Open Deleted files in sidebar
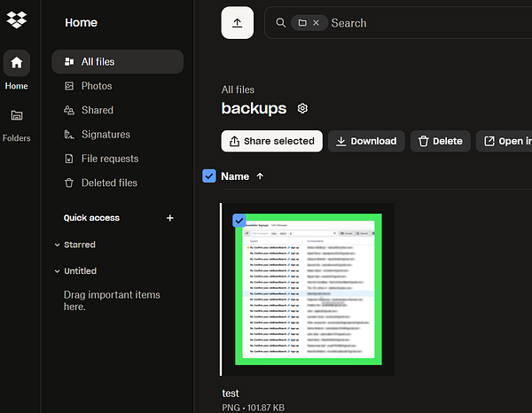 [117, 183]
